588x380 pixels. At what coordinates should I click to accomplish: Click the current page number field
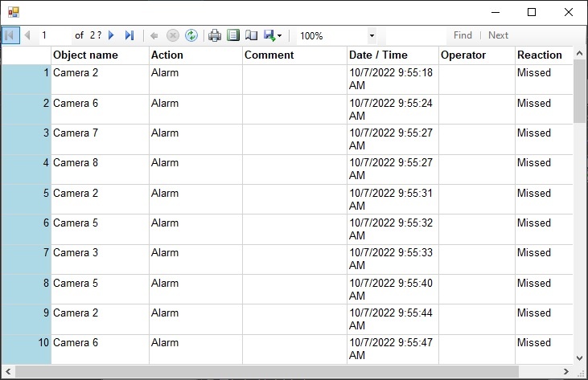tap(53, 35)
